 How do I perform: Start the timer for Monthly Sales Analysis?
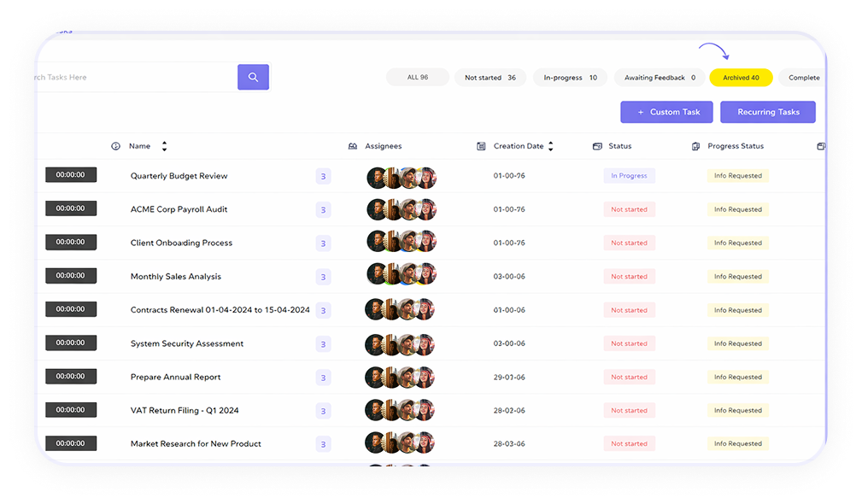71,275
